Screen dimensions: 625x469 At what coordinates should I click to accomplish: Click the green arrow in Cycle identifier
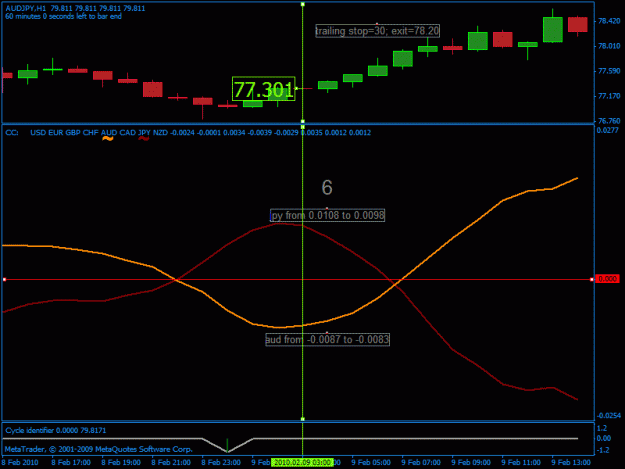227,445
